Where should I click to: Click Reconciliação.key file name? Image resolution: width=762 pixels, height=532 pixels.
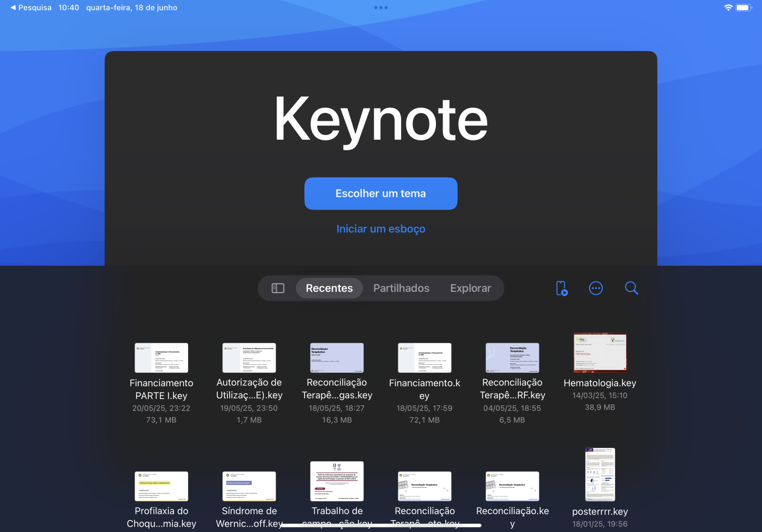coord(512,517)
